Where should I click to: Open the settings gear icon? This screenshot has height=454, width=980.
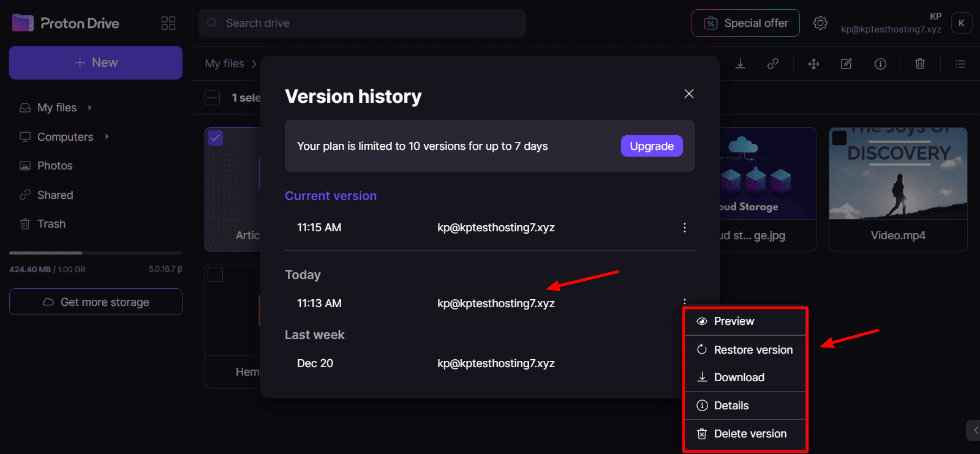820,23
